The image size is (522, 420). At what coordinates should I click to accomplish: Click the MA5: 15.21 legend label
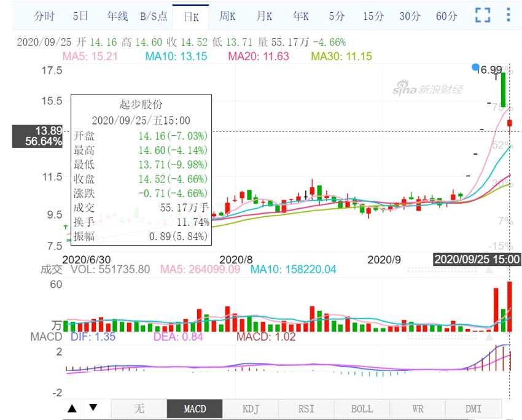click(x=90, y=56)
